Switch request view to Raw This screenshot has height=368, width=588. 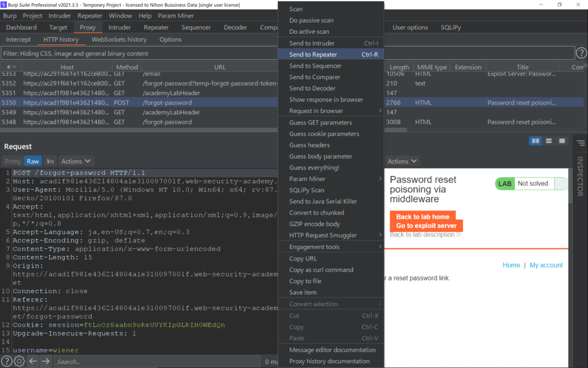pyautogui.click(x=33, y=161)
